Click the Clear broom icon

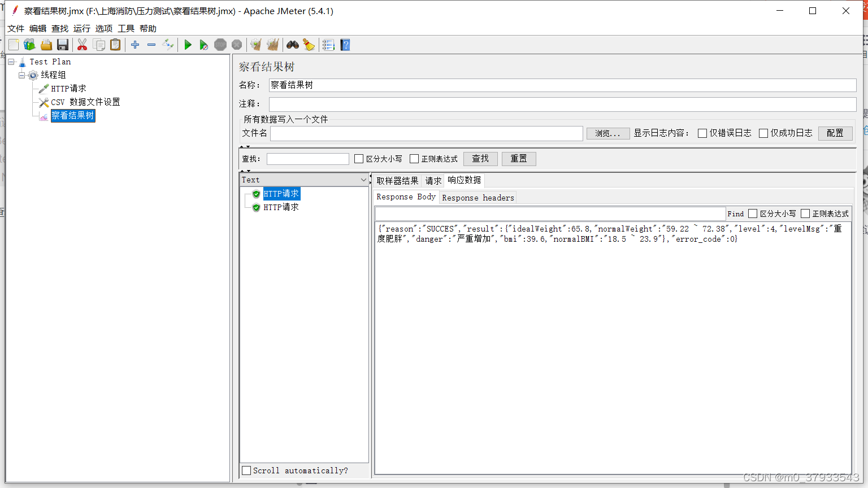pos(256,45)
